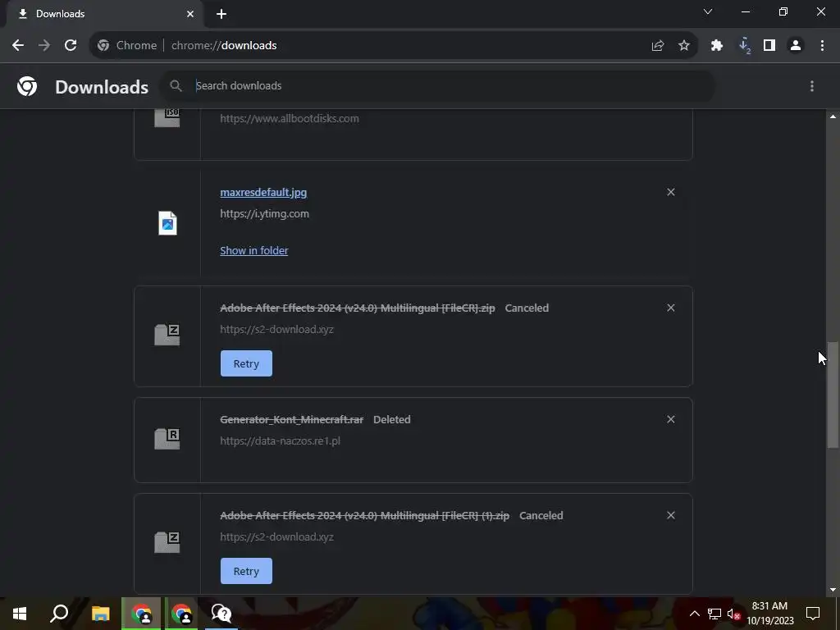Open the Get Help taskbar icon

221,614
